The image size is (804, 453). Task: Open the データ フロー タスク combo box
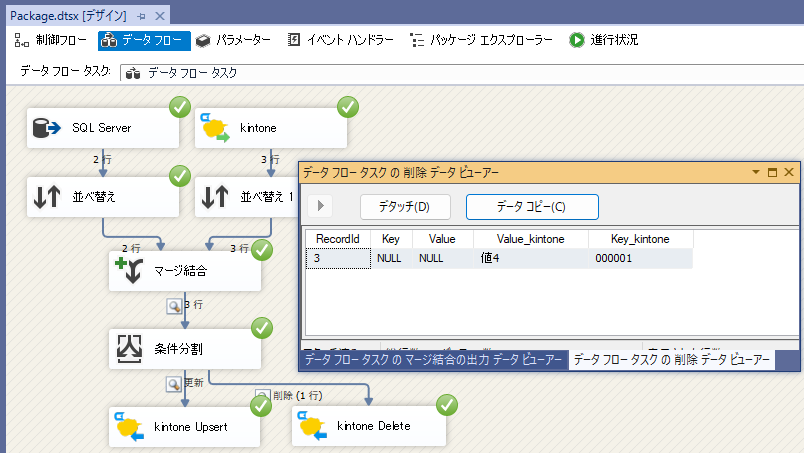[461, 73]
